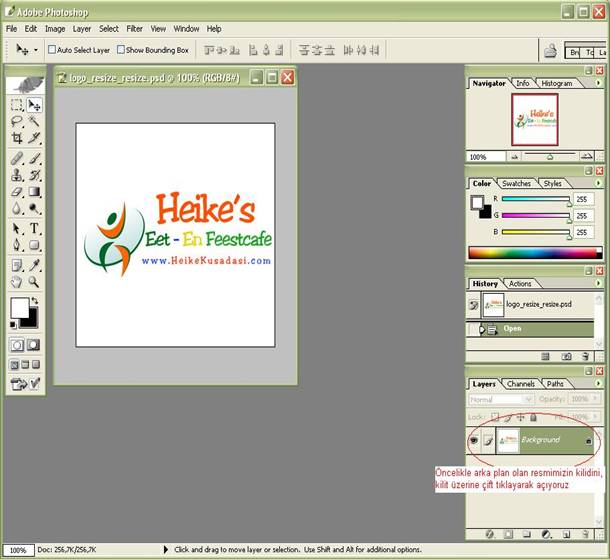The height and width of the screenshot is (559, 610).
Task: Open Color panel flyout menu
Action: click(x=598, y=182)
